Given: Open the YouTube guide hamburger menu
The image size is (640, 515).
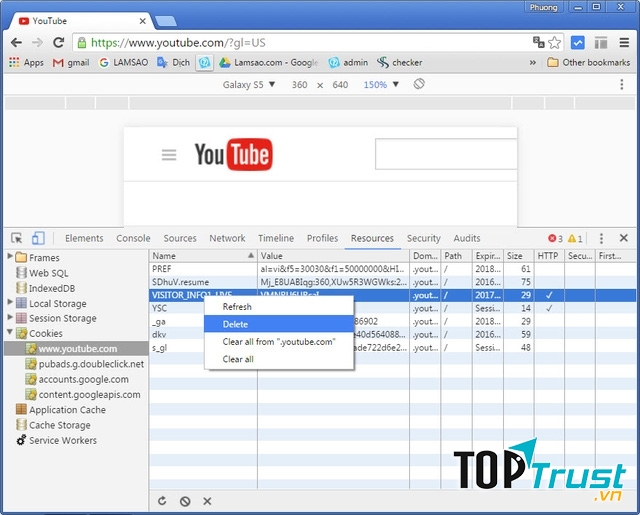Looking at the screenshot, I should pyautogui.click(x=169, y=155).
